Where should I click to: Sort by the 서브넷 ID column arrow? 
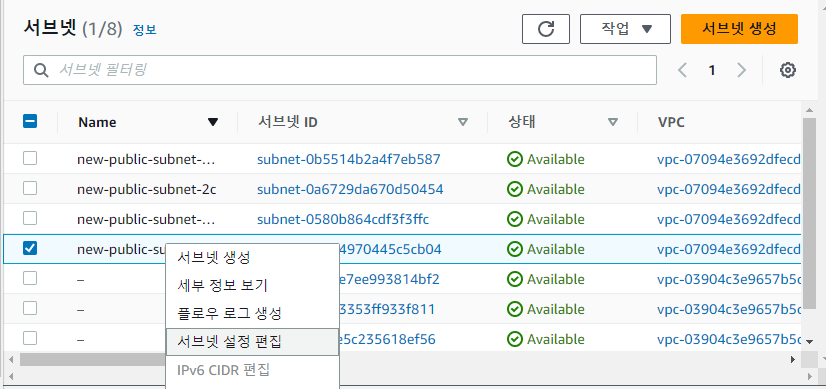(x=463, y=122)
